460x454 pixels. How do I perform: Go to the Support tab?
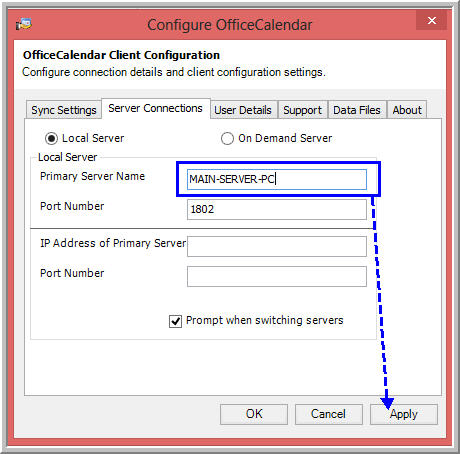tap(303, 110)
